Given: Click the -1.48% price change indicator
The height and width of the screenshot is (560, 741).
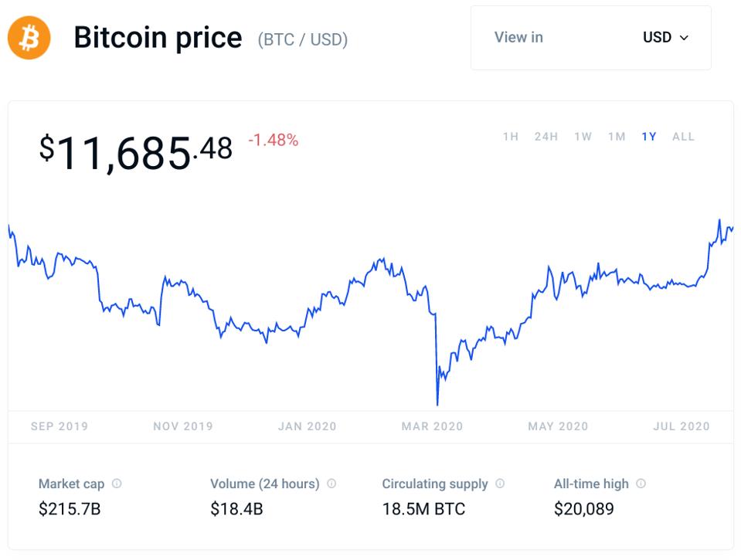Looking at the screenshot, I should [273, 141].
